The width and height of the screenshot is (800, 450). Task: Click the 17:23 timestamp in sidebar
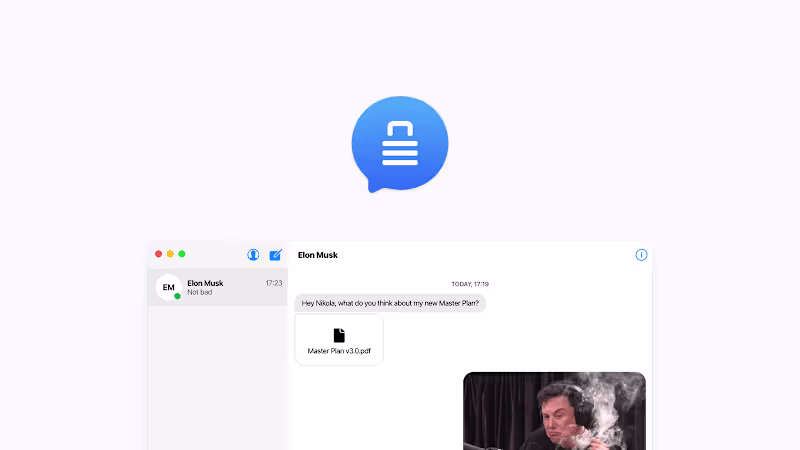(x=273, y=283)
